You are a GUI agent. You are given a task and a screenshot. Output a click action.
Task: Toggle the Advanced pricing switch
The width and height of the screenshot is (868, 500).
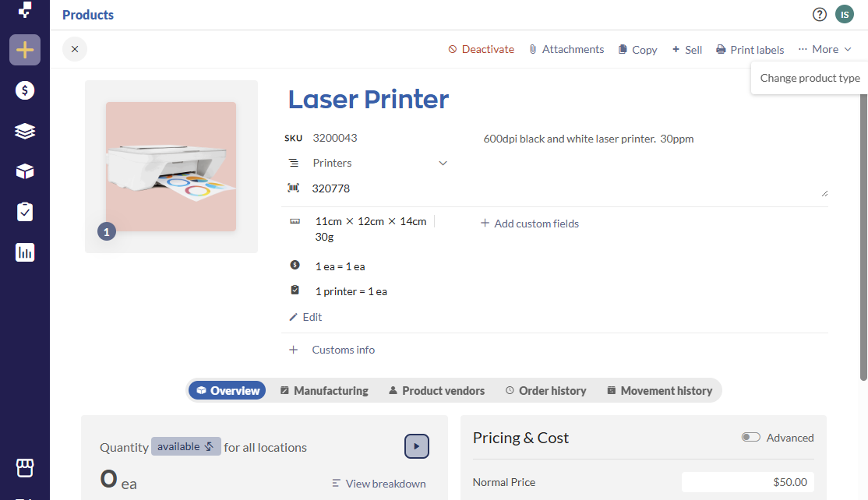(x=751, y=438)
